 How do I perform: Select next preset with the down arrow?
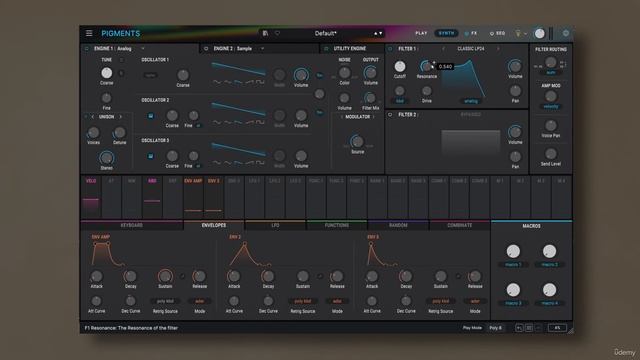click(x=381, y=33)
